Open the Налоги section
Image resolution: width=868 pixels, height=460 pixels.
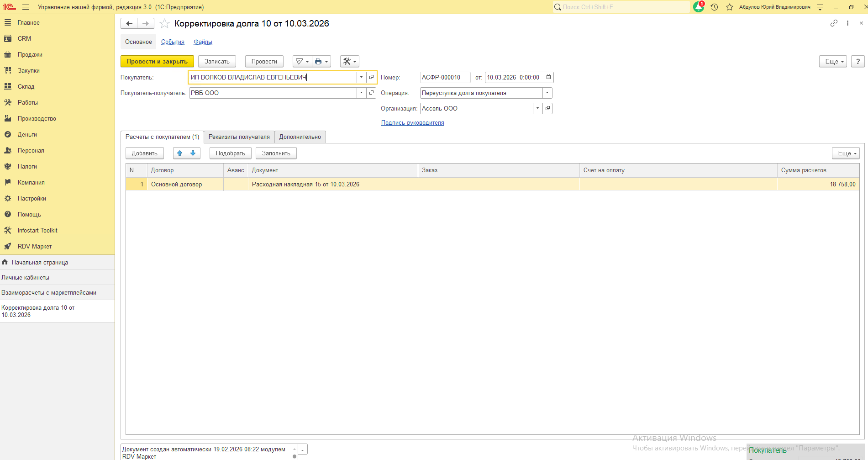tap(57, 166)
